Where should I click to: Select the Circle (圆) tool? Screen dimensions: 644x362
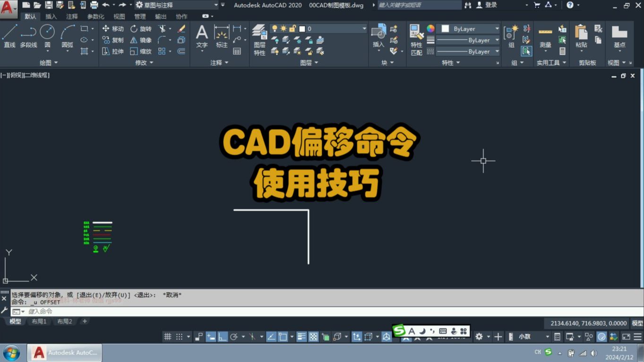[47, 36]
